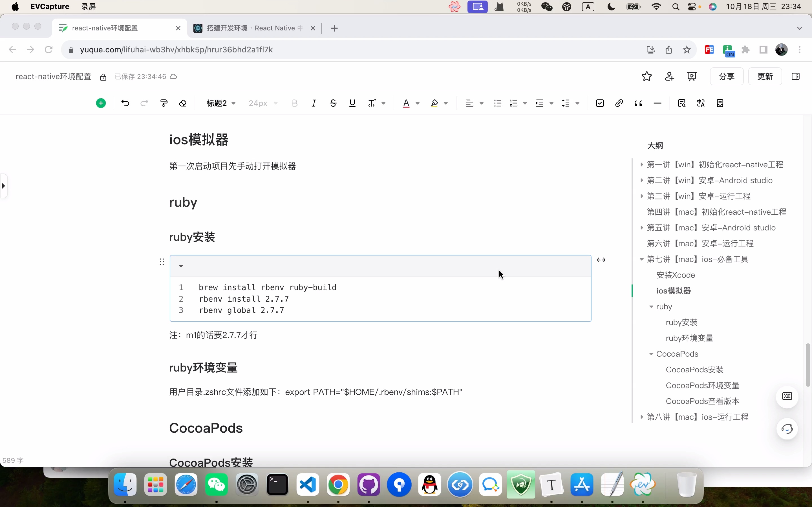
Task: Expand the heading style dropdown 标题2
Action: click(220, 103)
